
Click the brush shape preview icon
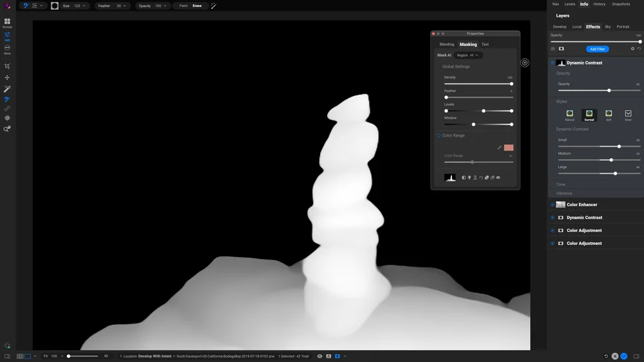point(55,6)
